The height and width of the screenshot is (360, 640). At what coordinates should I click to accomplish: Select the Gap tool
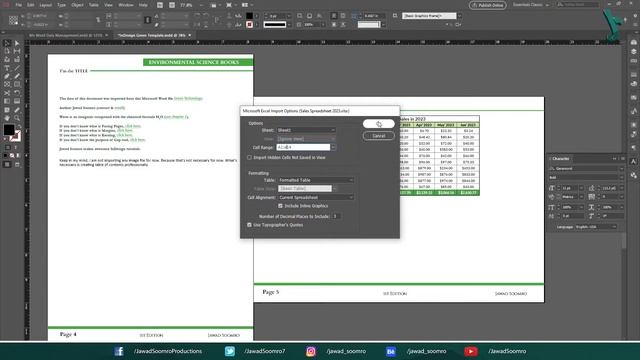pyautogui.click(x=17, y=51)
